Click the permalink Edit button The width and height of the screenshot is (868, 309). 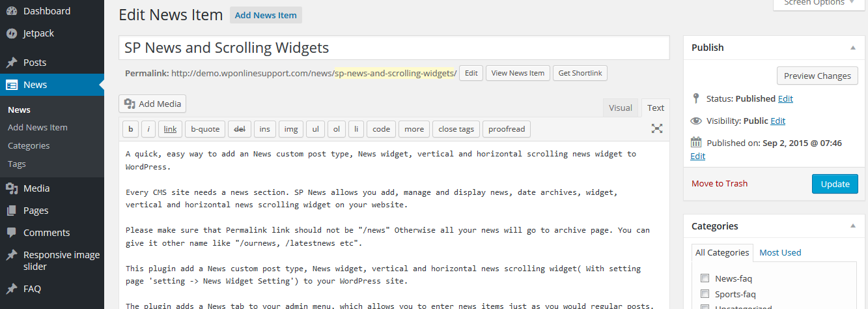471,73
